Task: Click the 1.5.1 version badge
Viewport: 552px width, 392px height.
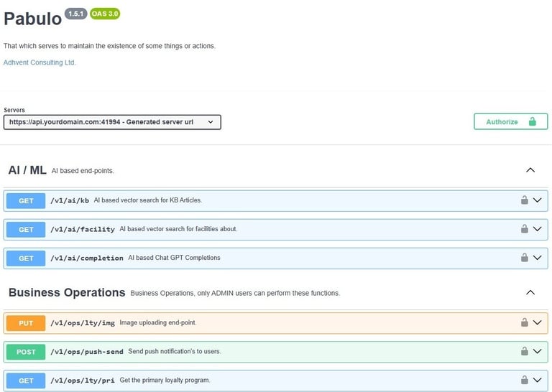Action: [x=75, y=14]
